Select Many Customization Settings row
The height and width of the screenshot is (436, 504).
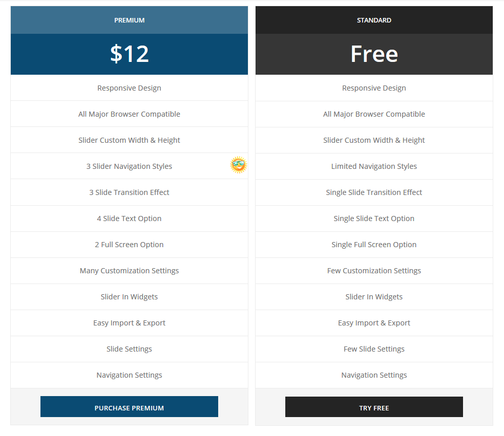[129, 271]
